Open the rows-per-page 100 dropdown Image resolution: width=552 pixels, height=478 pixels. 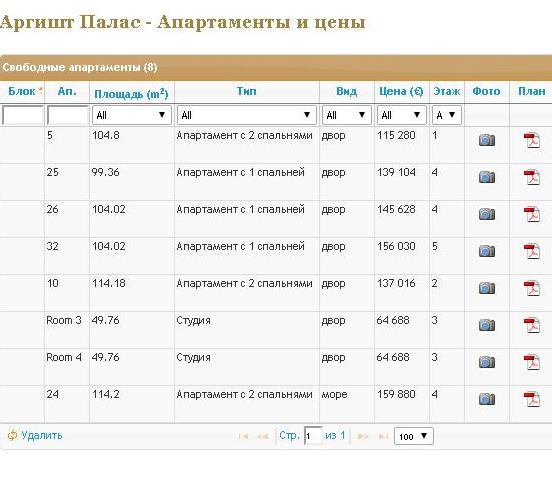click(414, 436)
